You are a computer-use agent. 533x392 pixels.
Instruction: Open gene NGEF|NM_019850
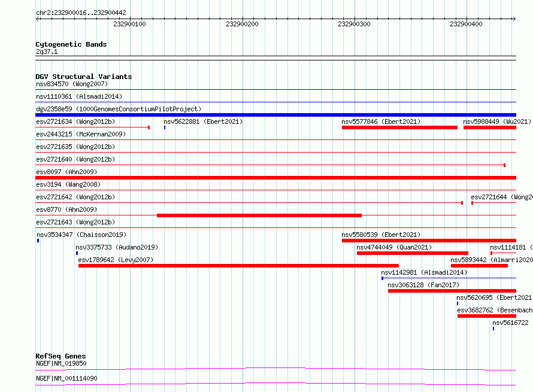(x=61, y=363)
